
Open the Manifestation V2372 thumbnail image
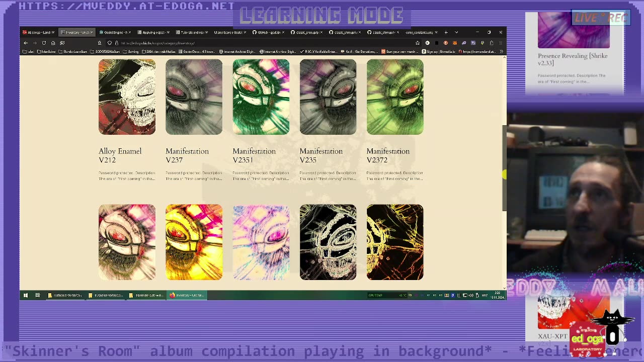(395, 97)
